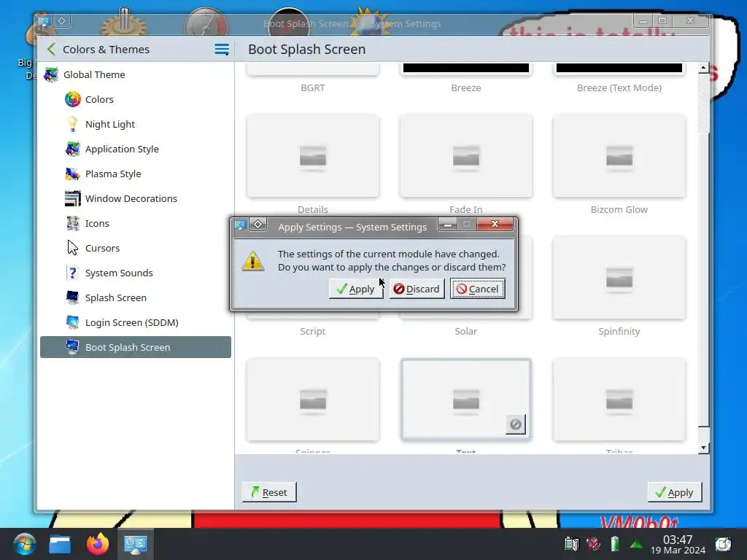The width and height of the screenshot is (747, 560).
Task: Click the scrollbar down arrow in theme list
Action: point(703,448)
